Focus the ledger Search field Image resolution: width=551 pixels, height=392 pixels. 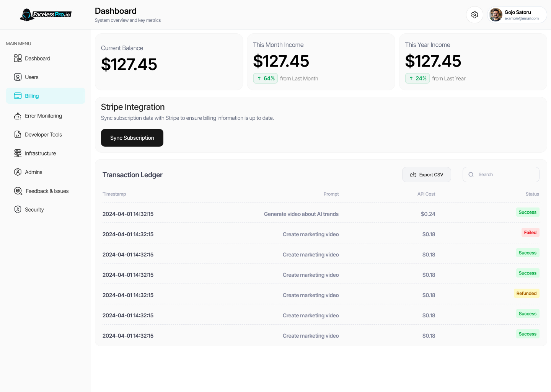(x=501, y=175)
